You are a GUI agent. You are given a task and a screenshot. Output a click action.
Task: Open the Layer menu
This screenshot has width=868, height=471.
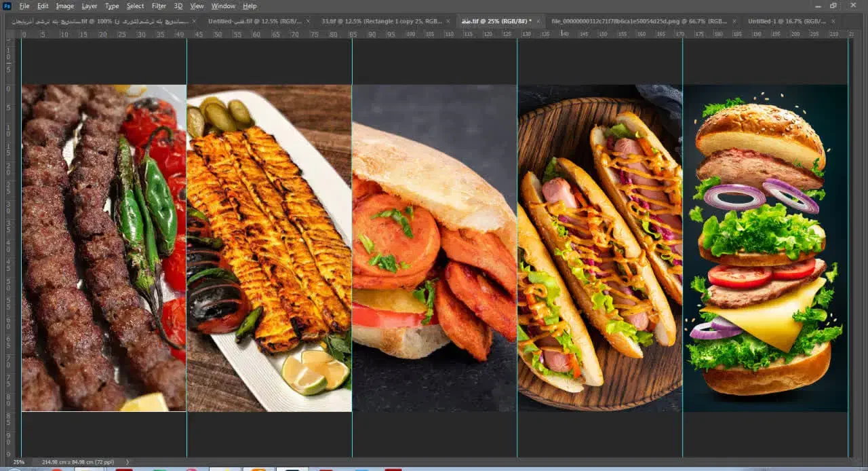pyautogui.click(x=90, y=6)
